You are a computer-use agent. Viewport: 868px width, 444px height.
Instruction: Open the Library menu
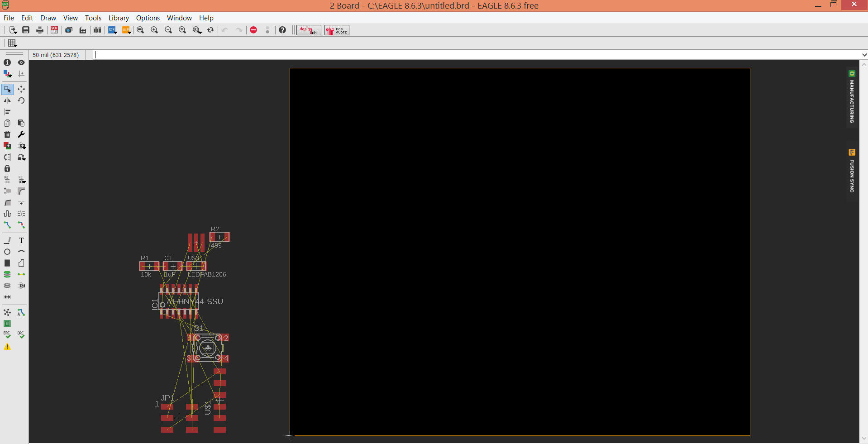pyautogui.click(x=119, y=18)
